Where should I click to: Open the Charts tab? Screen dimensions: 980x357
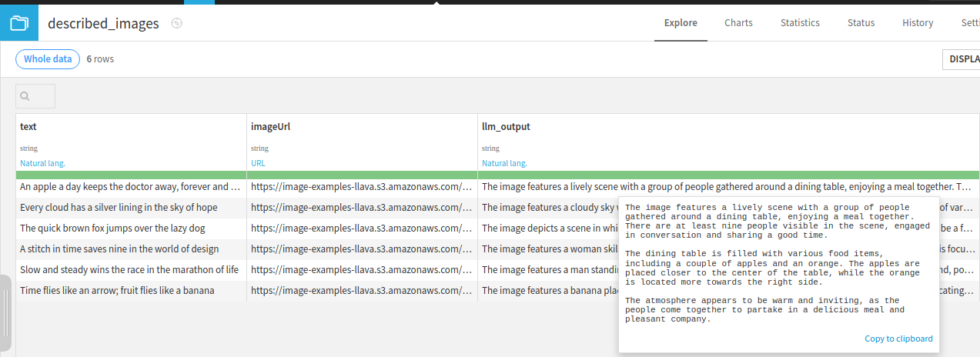738,23
